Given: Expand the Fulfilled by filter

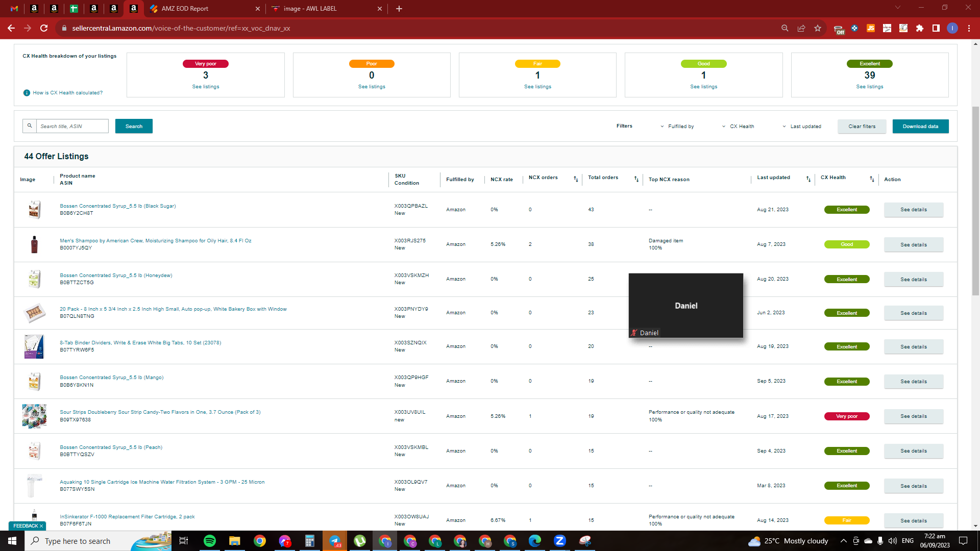Looking at the screenshot, I should [x=677, y=127].
